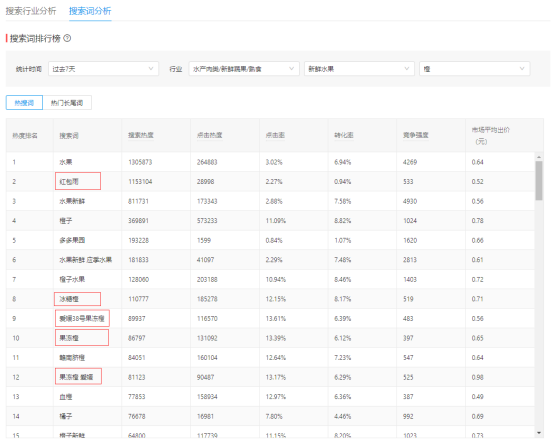This screenshot has width=554, height=445.
Task: Click the search term 血橙
Action: point(66,397)
